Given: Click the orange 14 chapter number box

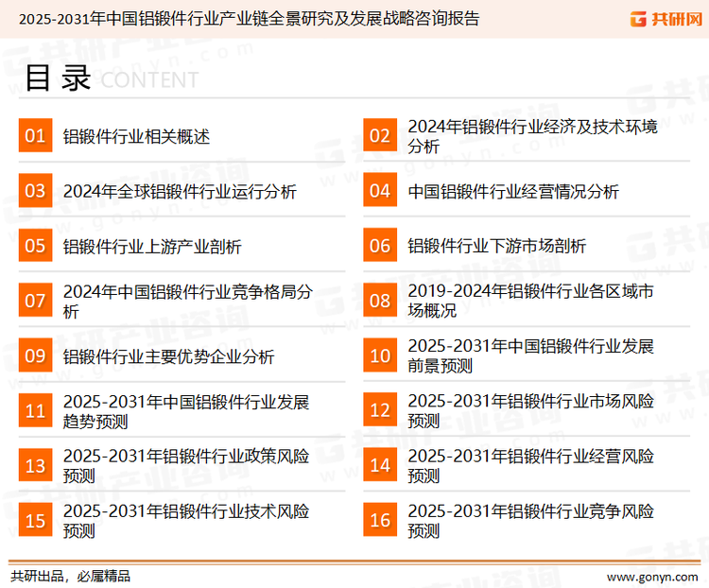Looking at the screenshot, I should point(380,465).
